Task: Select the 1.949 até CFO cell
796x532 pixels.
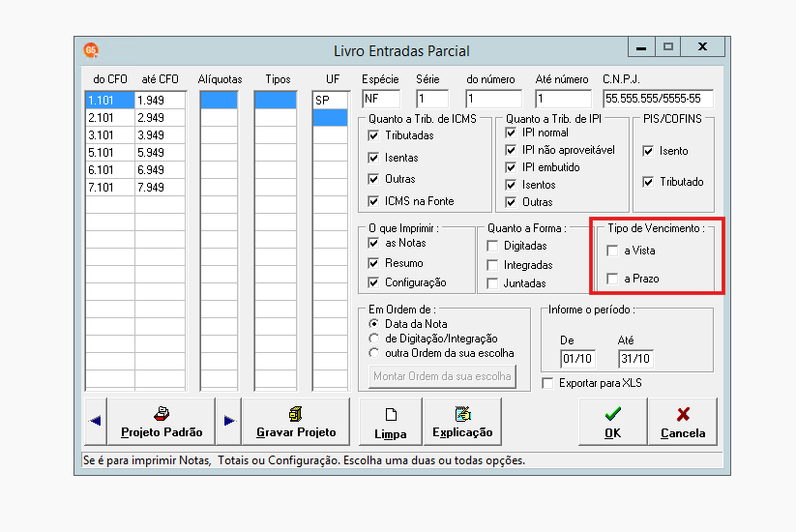Action: [x=160, y=100]
